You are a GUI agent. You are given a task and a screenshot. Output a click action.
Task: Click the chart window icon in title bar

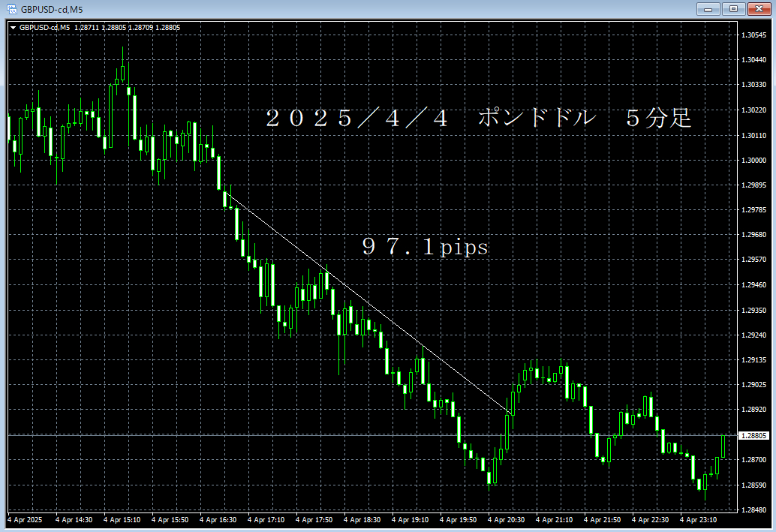[x=11, y=8]
